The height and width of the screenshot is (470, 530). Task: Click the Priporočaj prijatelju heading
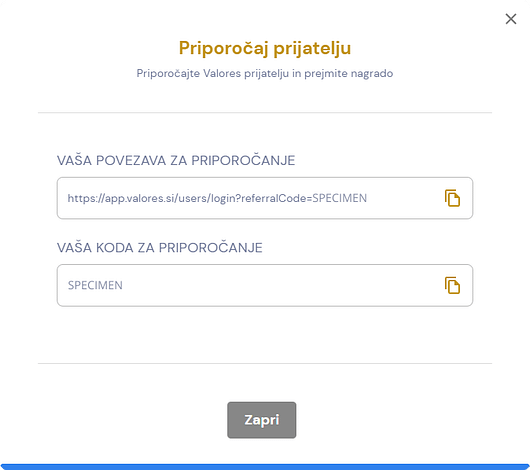click(265, 48)
